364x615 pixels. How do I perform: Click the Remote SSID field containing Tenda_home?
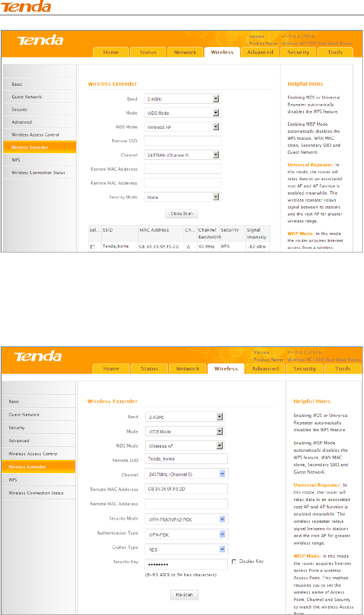187,459
